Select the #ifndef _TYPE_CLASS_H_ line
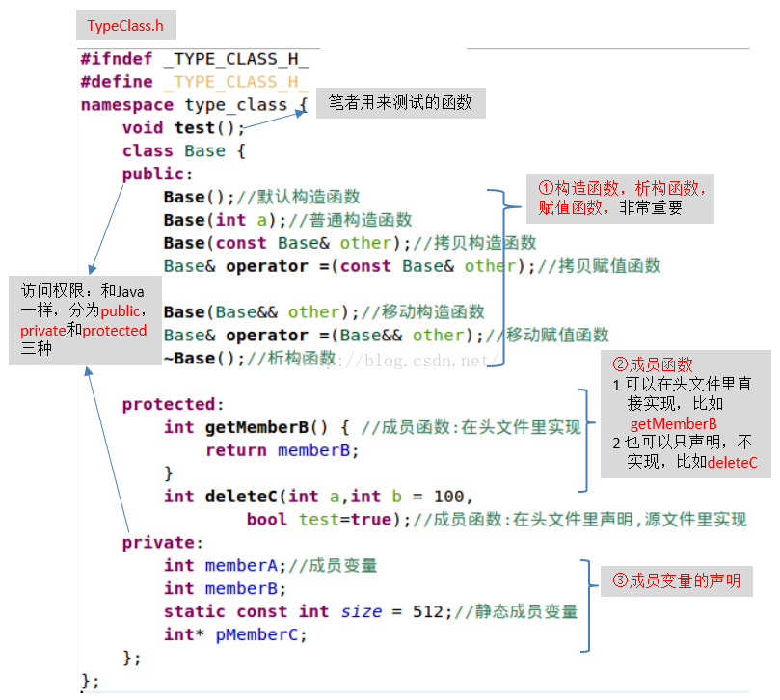 [x=195, y=59]
